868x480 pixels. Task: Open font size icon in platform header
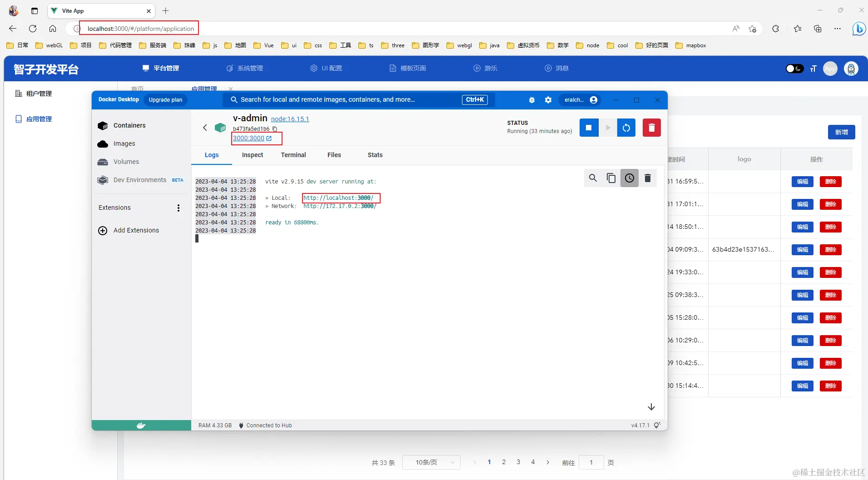[x=813, y=69]
